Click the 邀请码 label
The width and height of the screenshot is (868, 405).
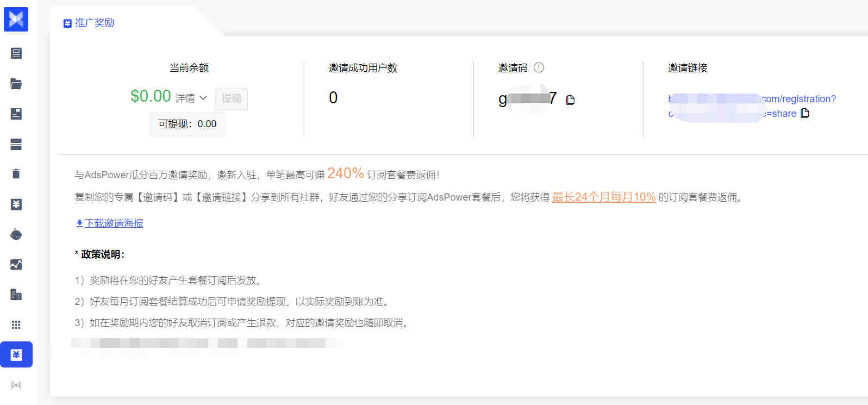tap(513, 68)
